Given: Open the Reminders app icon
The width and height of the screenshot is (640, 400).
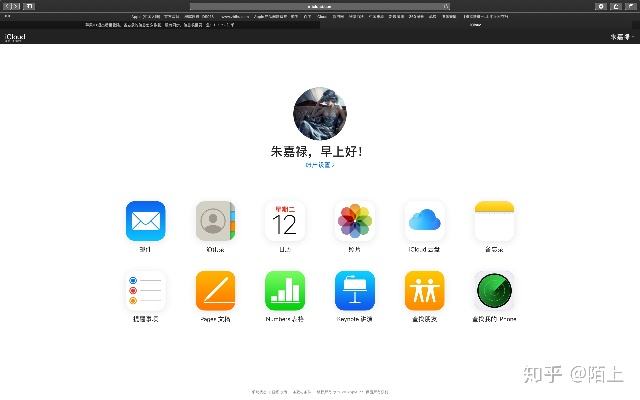Looking at the screenshot, I should (x=145, y=291).
